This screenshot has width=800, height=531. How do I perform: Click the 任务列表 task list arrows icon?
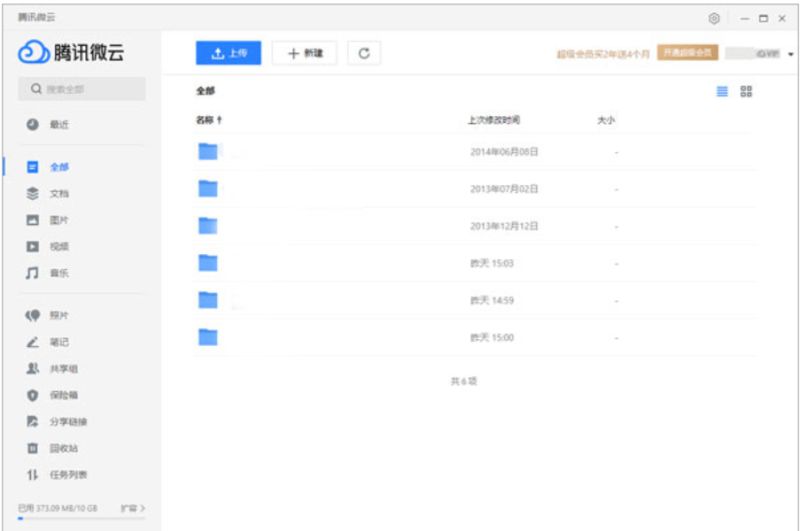(33, 475)
